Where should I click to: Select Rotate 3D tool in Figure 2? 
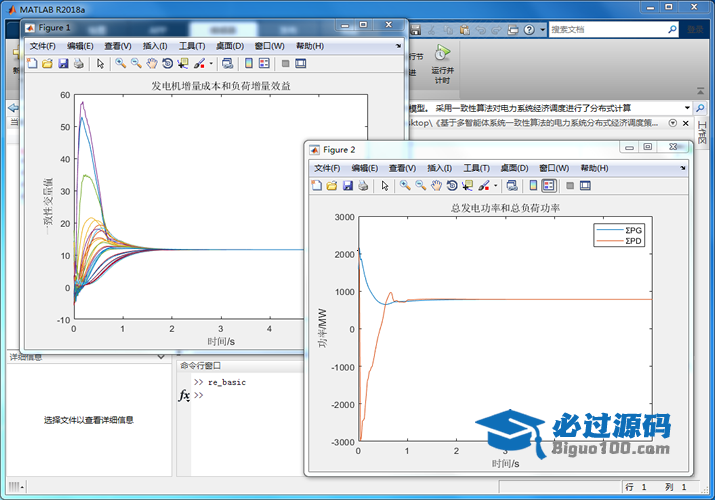452,185
